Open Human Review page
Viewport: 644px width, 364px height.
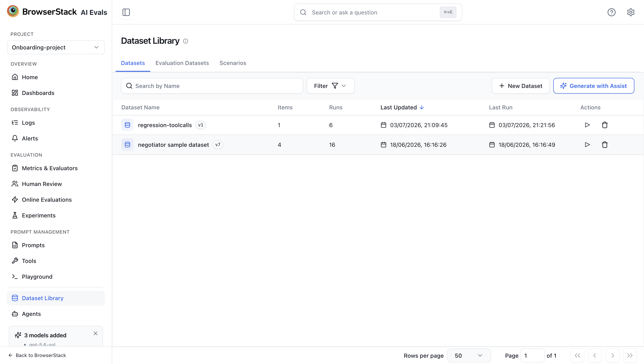[x=56, y=184]
